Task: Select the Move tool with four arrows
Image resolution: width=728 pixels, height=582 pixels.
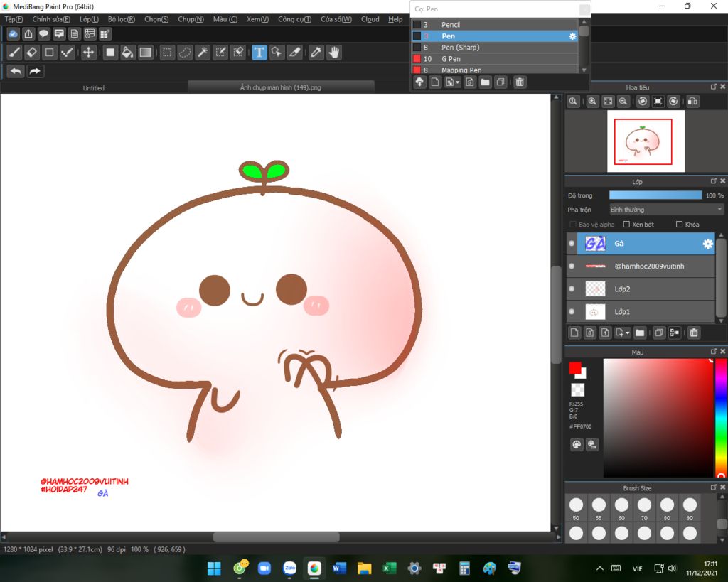Action: coord(88,53)
